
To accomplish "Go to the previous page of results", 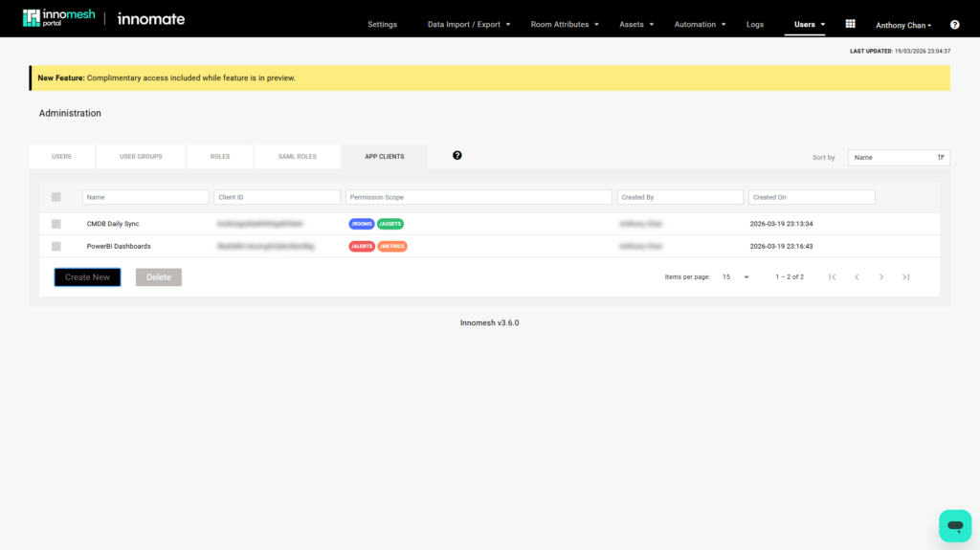I will (857, 277).
